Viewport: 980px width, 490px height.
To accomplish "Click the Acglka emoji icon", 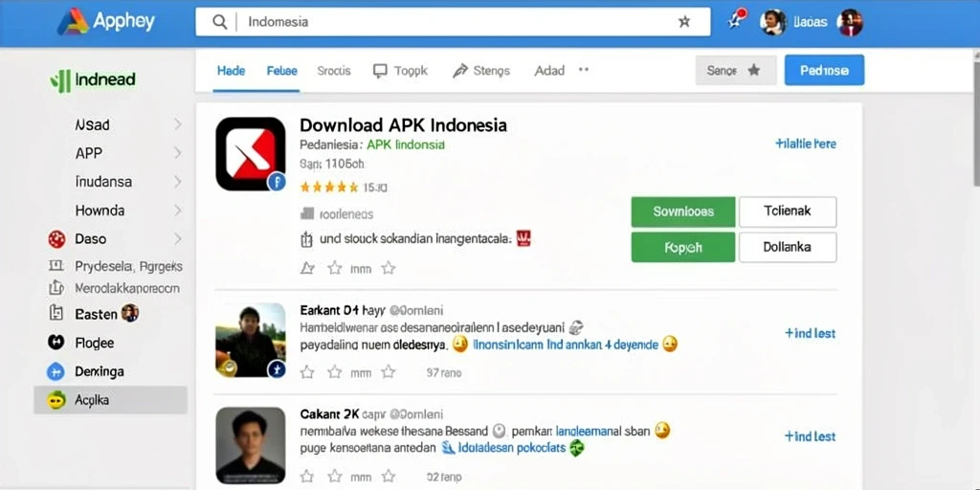I will (x=56, y=400).
